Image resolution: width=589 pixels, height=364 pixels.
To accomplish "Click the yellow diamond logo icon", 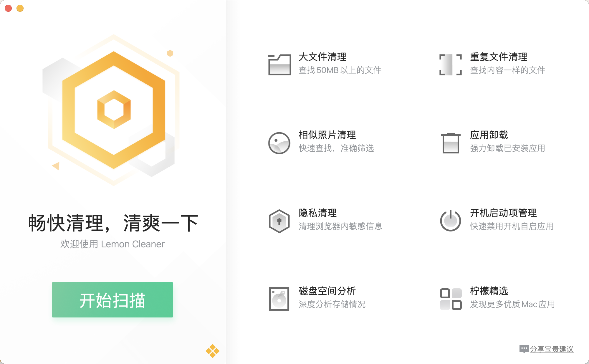I will (x=212, y=351).
